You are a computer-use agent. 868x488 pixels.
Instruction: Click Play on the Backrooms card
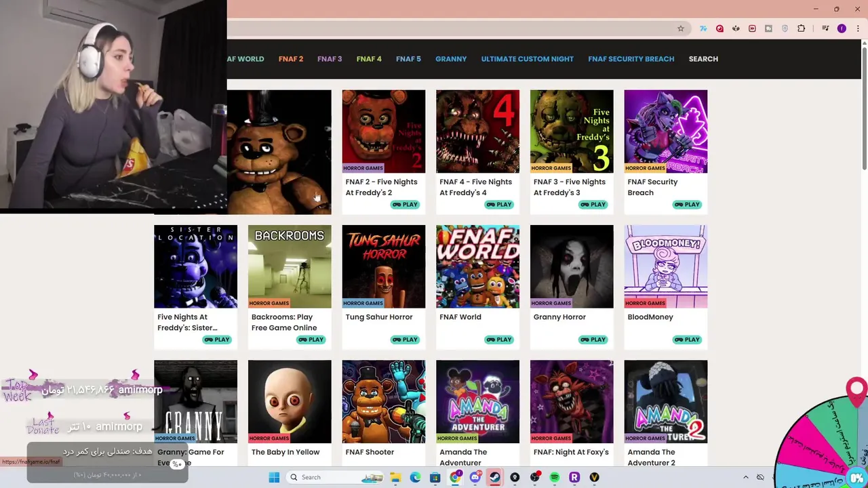[311, 340]
